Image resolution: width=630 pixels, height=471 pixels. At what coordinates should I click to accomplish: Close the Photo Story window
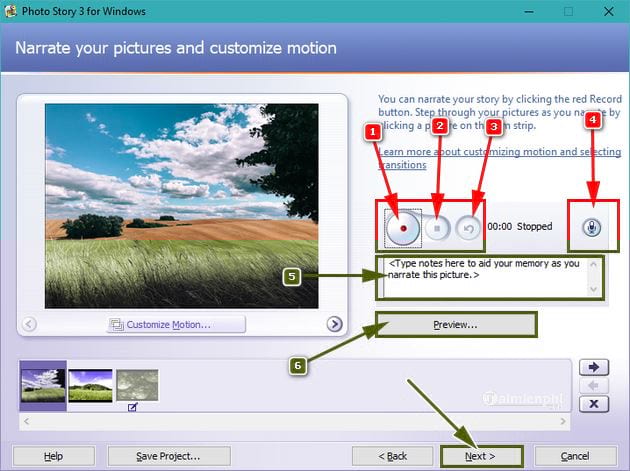(609, 11)
